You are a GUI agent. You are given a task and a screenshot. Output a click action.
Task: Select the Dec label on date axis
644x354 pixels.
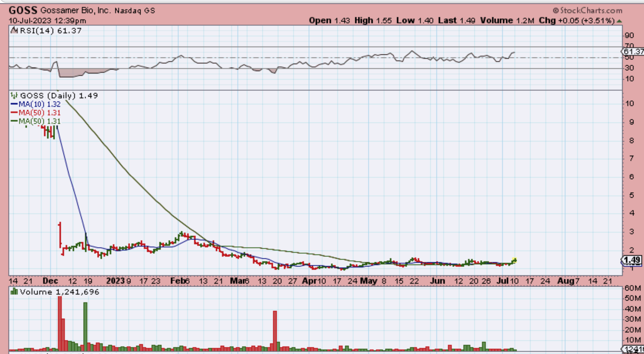click(50, 281)
